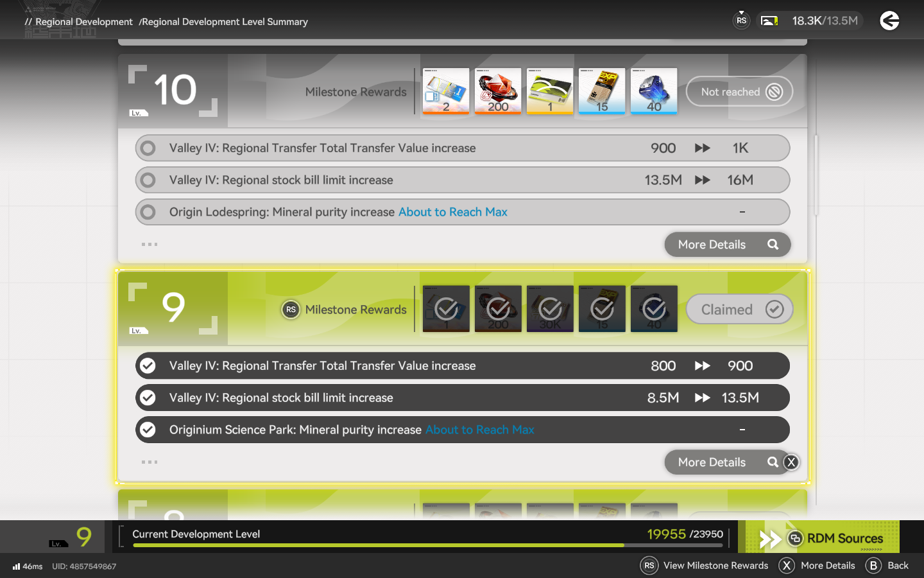924x578 pixels.
Task: Select claimed level 9 reward showing 30K
Action: [550, 309]
